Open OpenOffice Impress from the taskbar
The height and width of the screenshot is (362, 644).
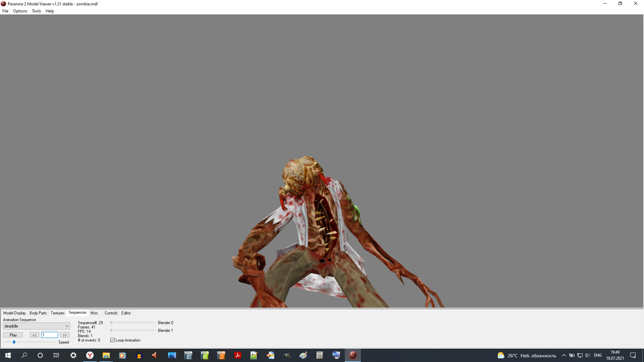(x=221, y=355)
